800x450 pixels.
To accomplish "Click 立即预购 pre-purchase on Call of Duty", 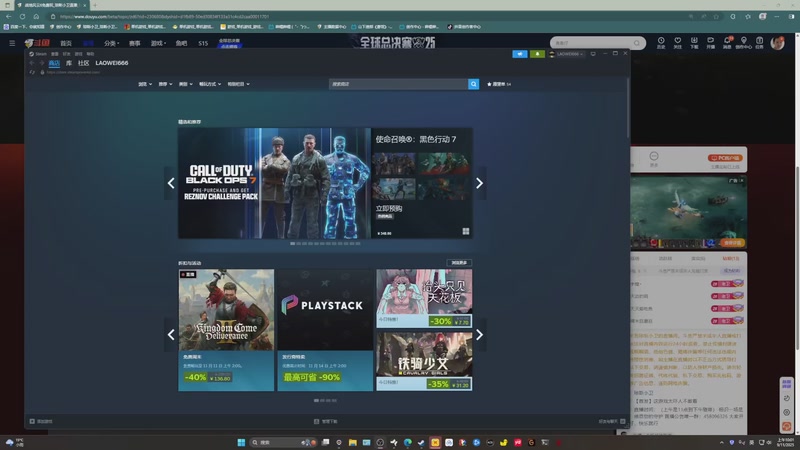I will 389,208.
